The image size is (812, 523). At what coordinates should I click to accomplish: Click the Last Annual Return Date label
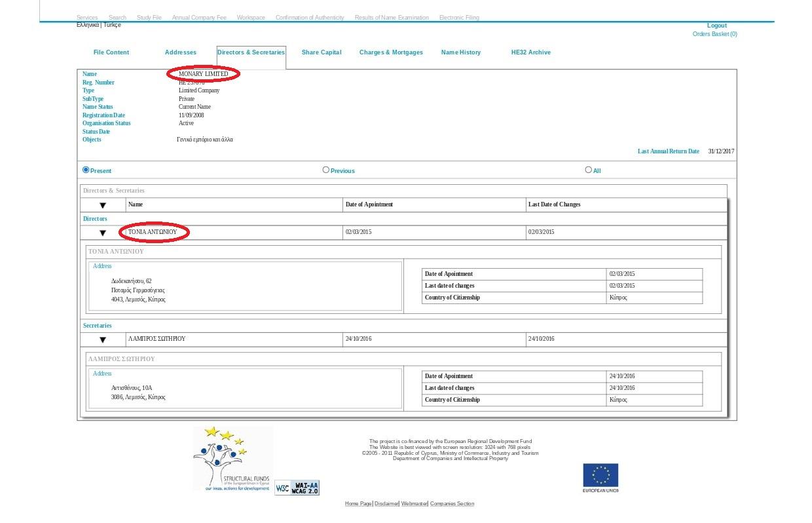point(669,151)
